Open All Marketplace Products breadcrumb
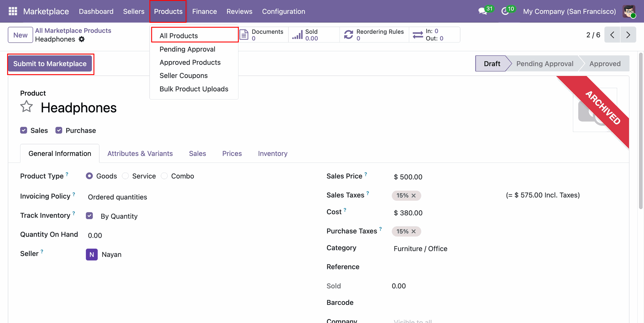Image resolution: width=644 pixels, height=323 pixels. [x=73, y=30]
